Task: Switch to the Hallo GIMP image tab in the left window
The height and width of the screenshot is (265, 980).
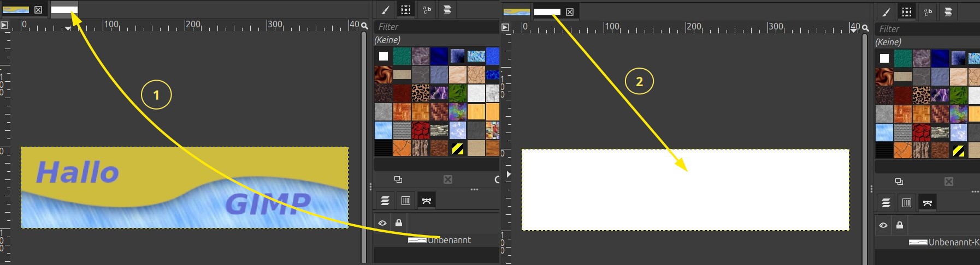Action: tap(16, 10)
